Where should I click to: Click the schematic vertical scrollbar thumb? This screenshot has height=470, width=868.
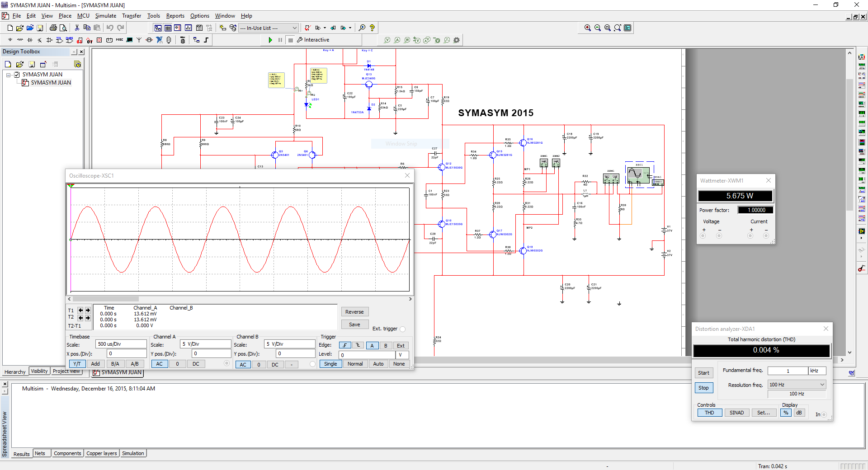849,145
